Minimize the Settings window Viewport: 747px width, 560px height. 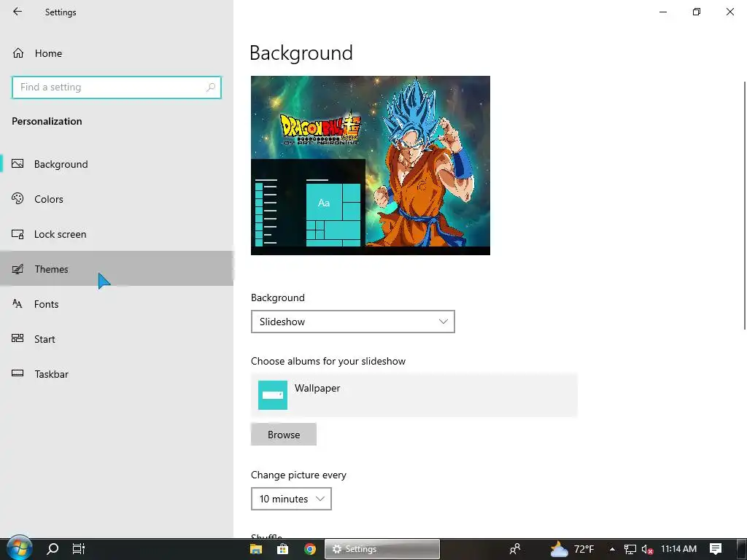[662, 12]
